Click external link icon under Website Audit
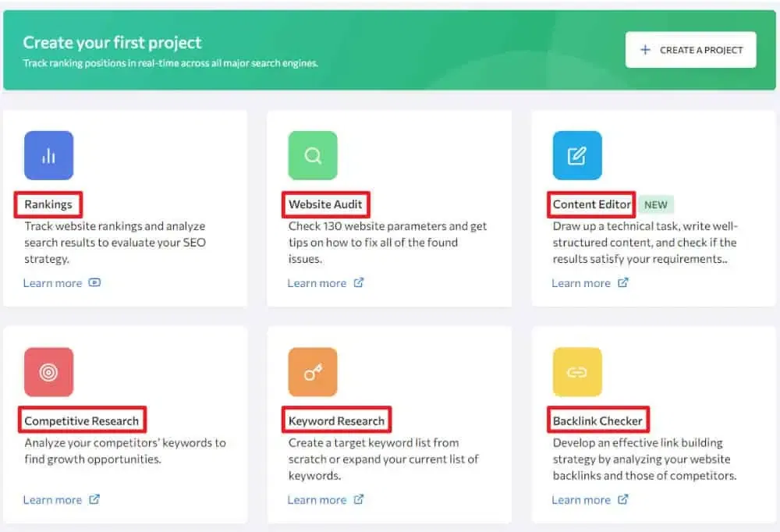This screenshot has width=780, height=532. (x=359, y=283)
